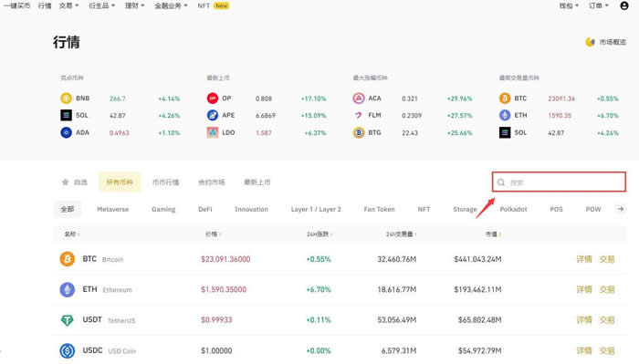Expand the 订单 dropdown

point(599,5)
